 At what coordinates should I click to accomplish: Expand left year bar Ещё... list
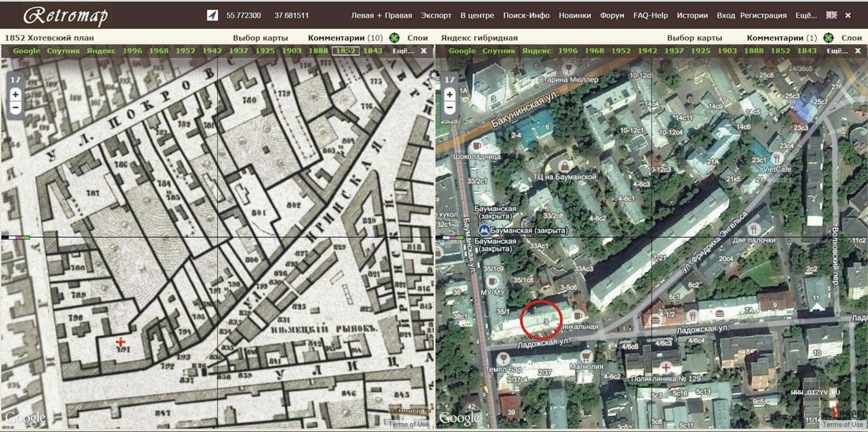(x=403, y=51)
